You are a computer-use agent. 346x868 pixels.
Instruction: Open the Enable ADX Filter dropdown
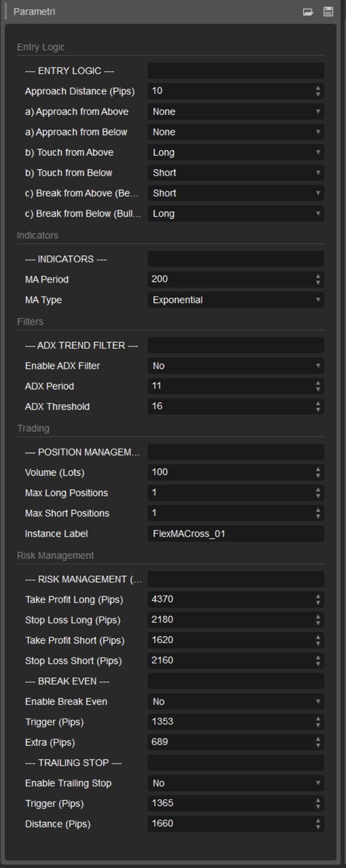pos(235,366)
